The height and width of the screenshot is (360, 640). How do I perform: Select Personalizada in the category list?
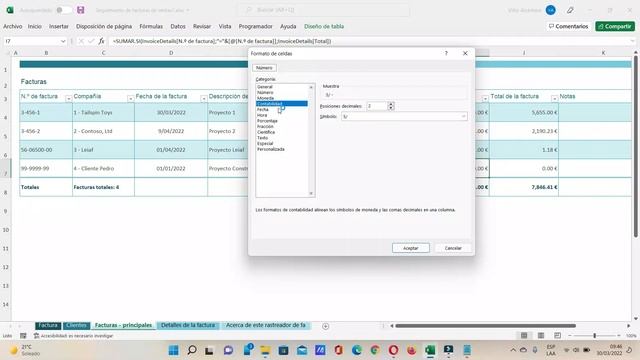[271, 149]
